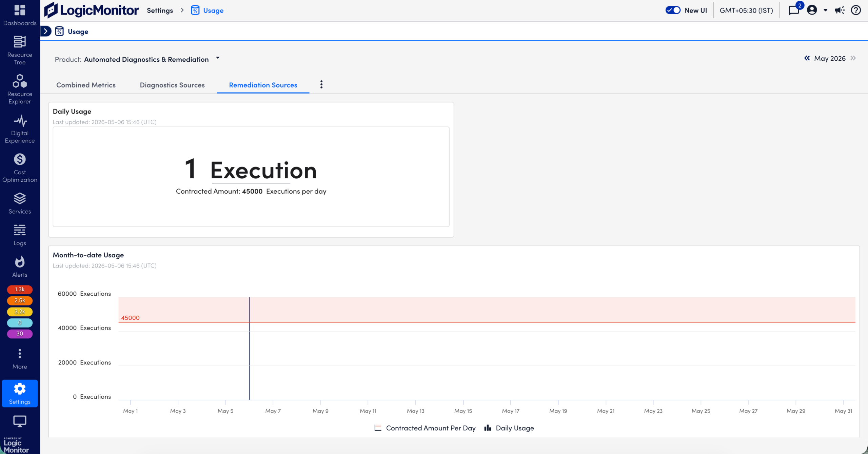Click Usage breadcrumb link
Screen dimensions: 868x454
pyautogui.click(x=213, y=10)
